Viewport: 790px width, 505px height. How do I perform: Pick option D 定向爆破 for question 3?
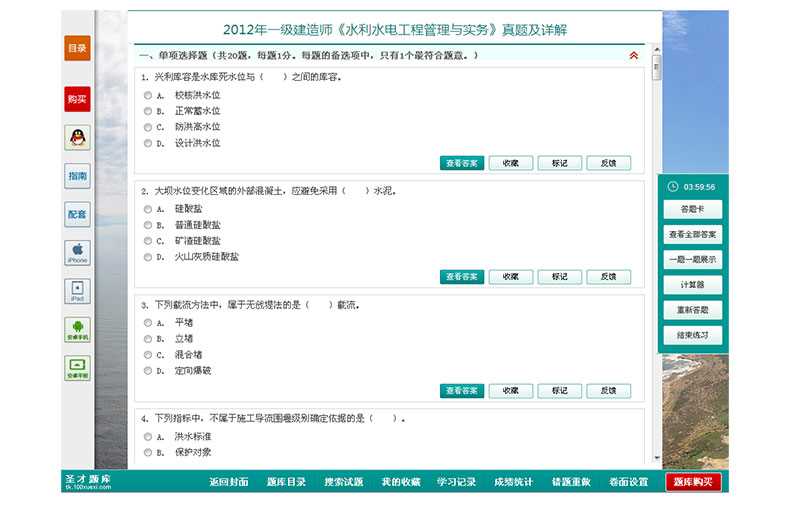(x=148, y=370)
